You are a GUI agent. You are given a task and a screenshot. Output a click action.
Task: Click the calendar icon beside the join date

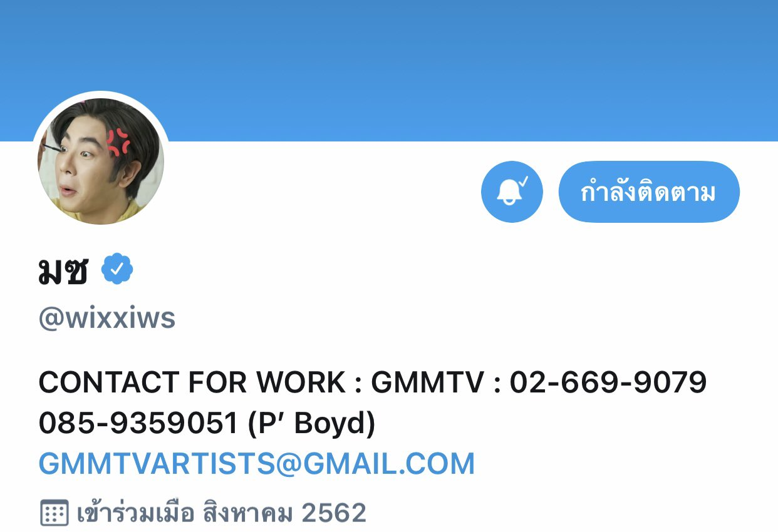tap(54, 513)
